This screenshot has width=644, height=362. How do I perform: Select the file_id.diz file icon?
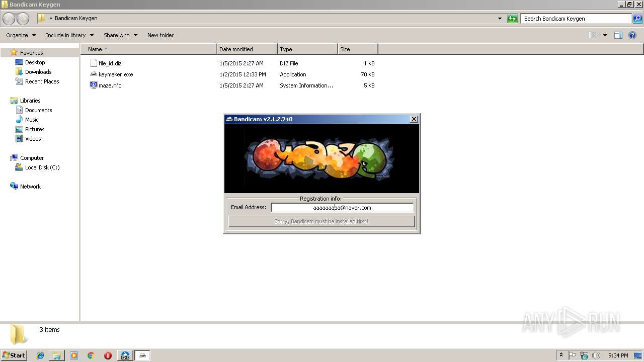[x=93, y=63]
